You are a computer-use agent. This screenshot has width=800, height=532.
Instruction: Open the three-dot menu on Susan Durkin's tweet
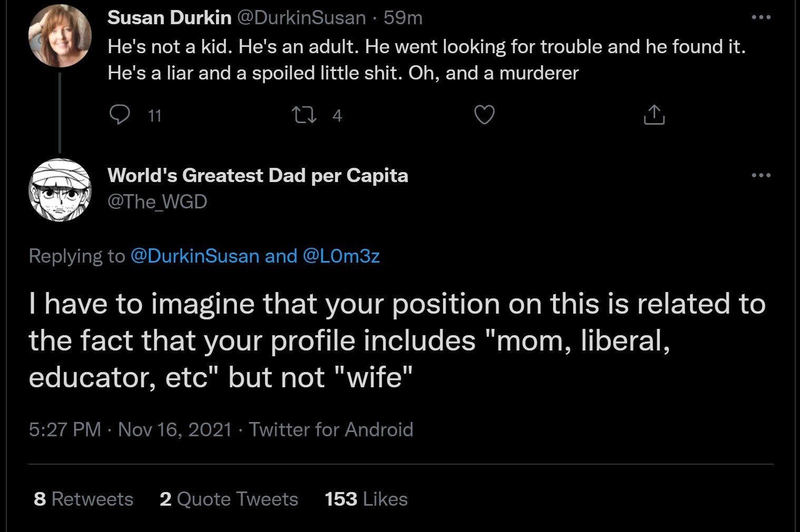(x=761, y=17)
